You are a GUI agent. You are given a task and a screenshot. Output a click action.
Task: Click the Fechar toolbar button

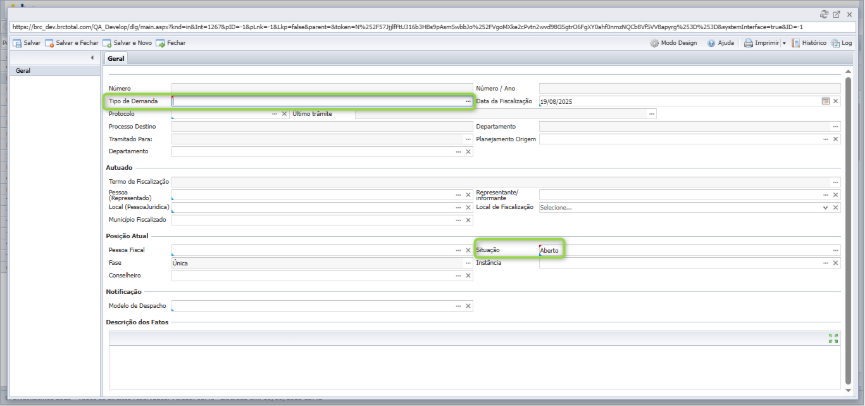(171, 42)
